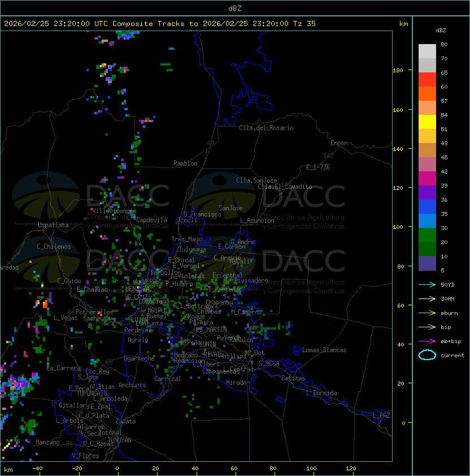Select the bright green 20-30 dBZ swatch

click(x=427, y=235)
